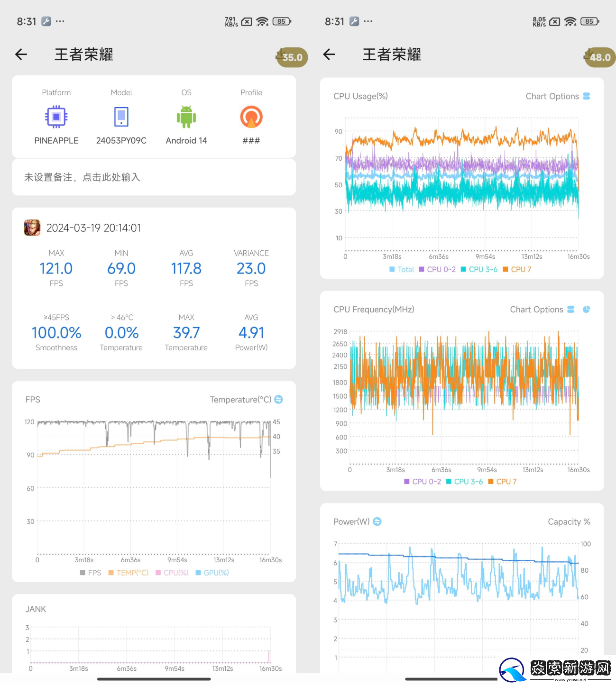Toggle the Power(W) swap icon
Image resolution: width=616 pixels, height=685 pixels.
(377, 521)
